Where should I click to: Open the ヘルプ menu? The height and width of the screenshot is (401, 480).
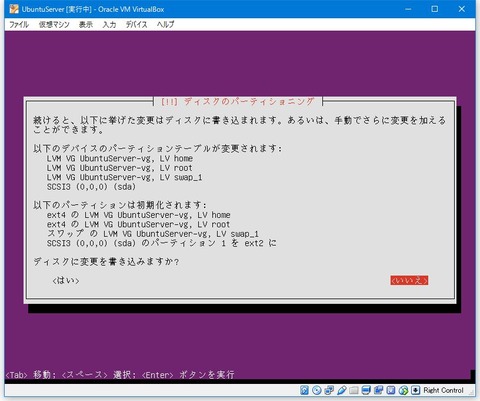click(x=165, y=24)
